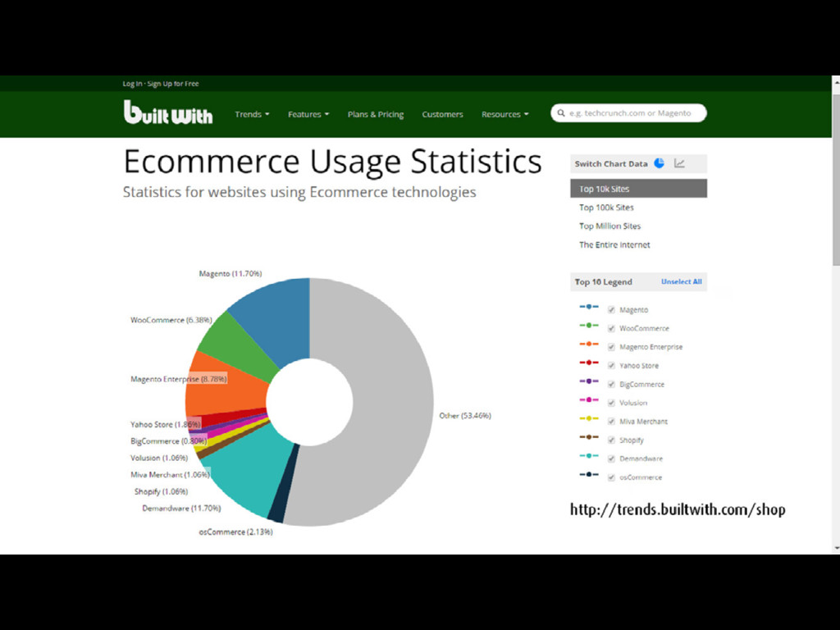Viewport: 840px width, 630px height.
Task: Uncheck the Demandware checkbox
Action: tap(611, 459)
